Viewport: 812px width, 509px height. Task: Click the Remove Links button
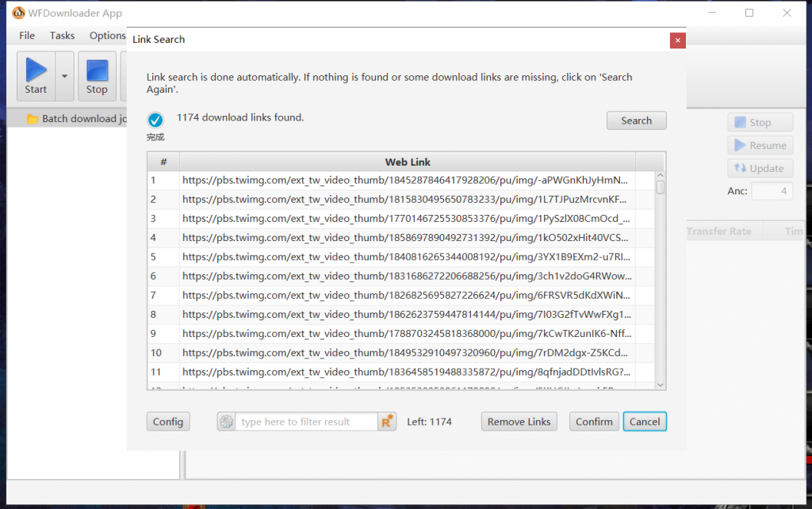click(x=519, y=422)
